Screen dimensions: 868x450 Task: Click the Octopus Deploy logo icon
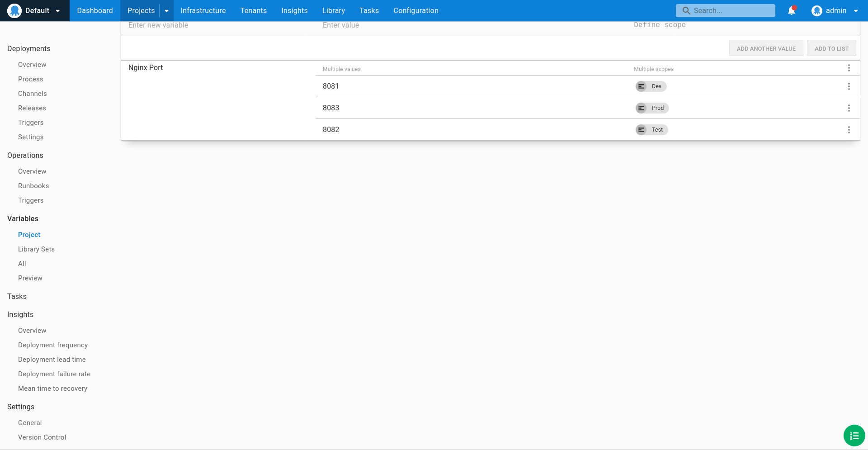14,10
